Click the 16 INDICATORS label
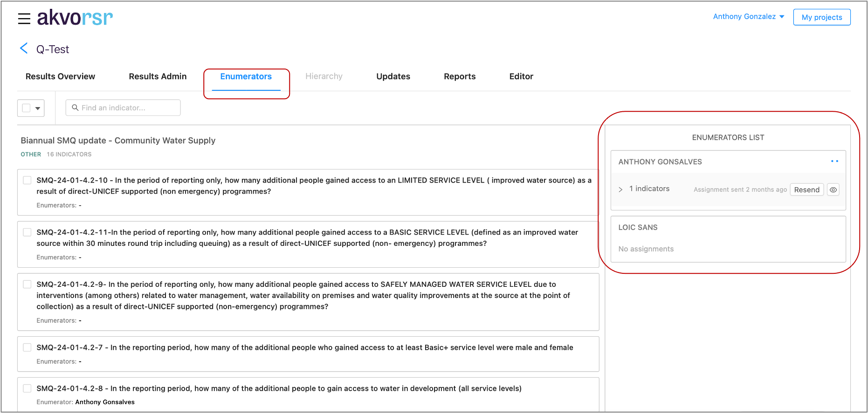 pos(69,154)
